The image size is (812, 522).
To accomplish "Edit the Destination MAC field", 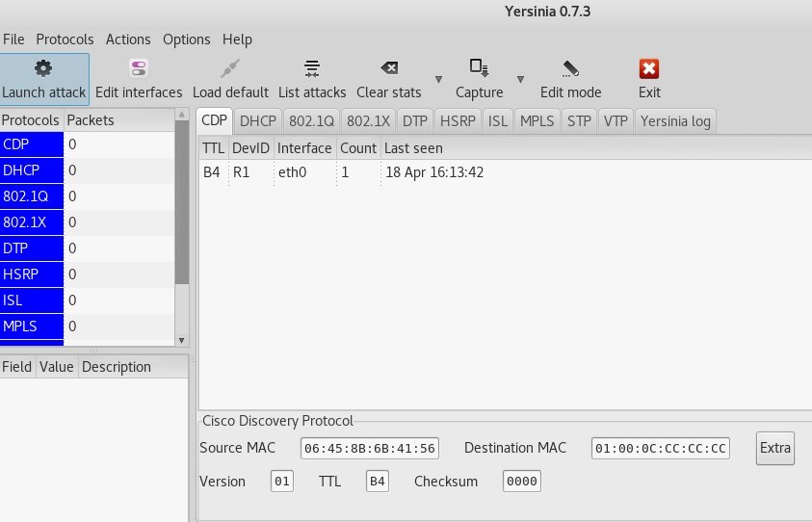I will [660, 448].
